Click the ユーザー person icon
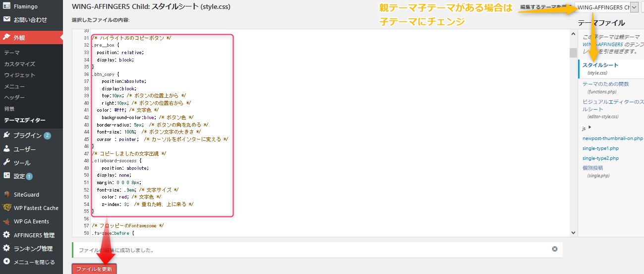The width and height of the screenshot is (644, 274). tap(7, 149)
